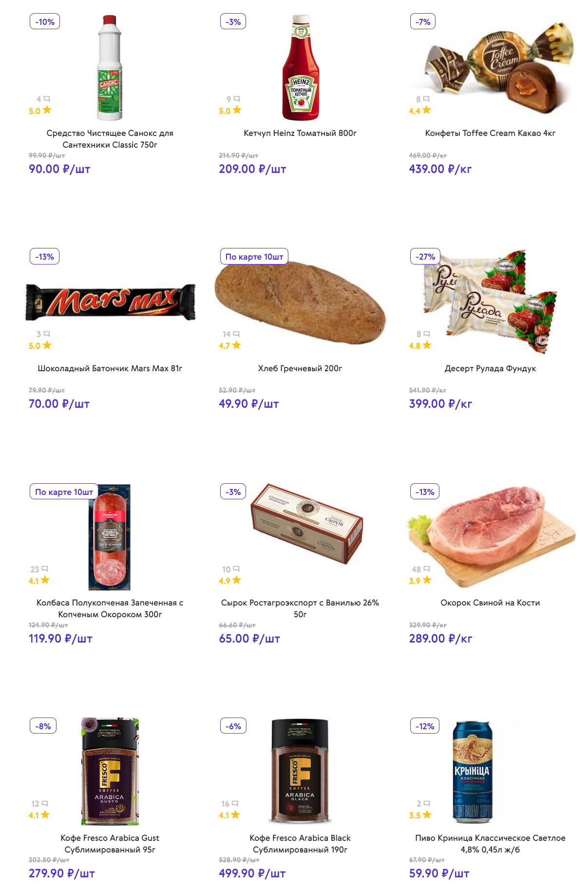
Task: Click the -10% badge on Санокс cleaner
Action: pos(45,22)
